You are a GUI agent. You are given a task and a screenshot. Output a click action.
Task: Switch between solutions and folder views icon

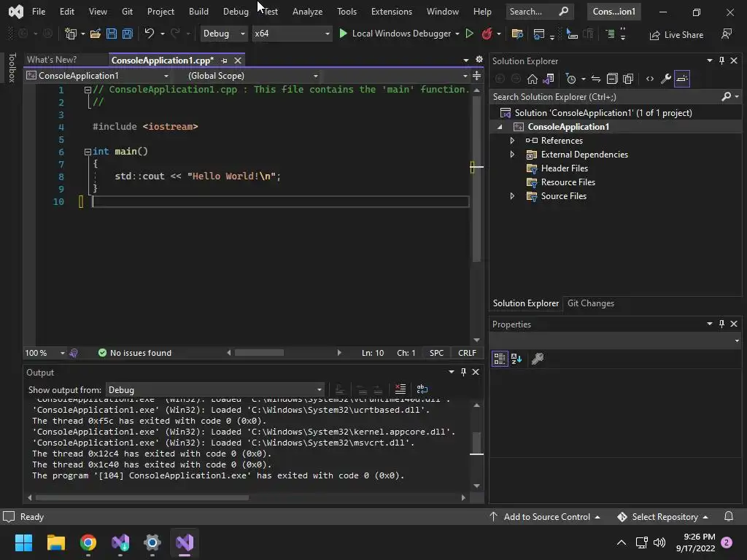pos(549,79)
